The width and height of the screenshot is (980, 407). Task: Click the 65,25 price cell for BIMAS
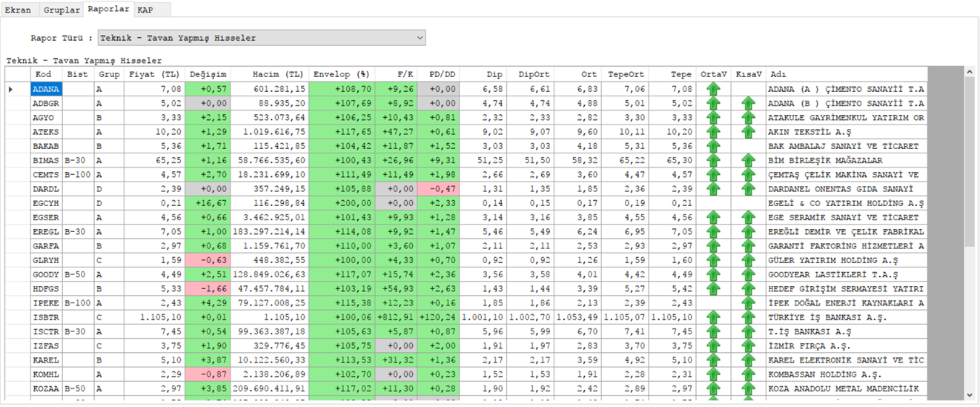coord(154,160)
